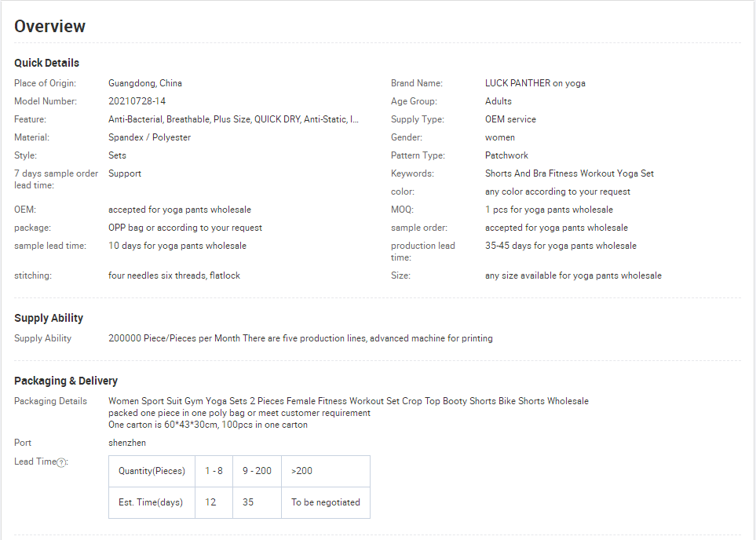
Task: Click the 'Model Number:' label
Action: coord(46,101)
